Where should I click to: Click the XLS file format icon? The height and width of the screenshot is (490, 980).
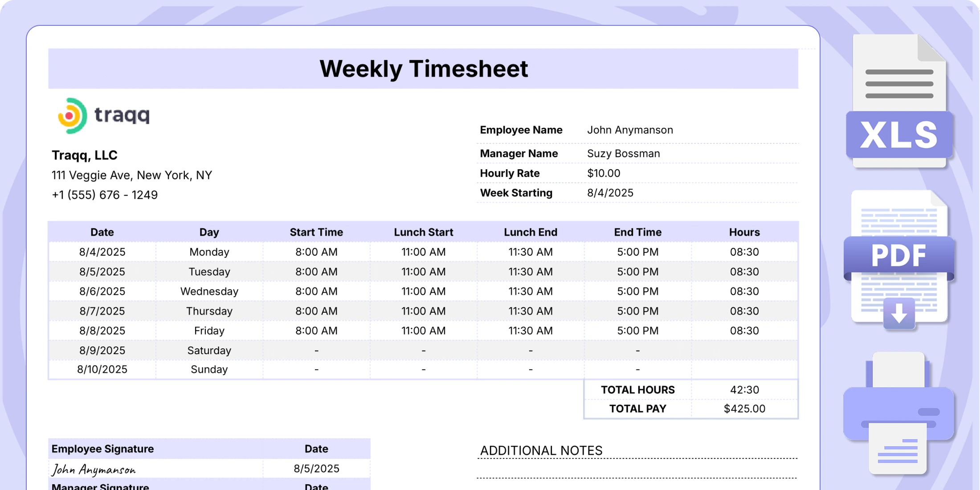point(899,101)
